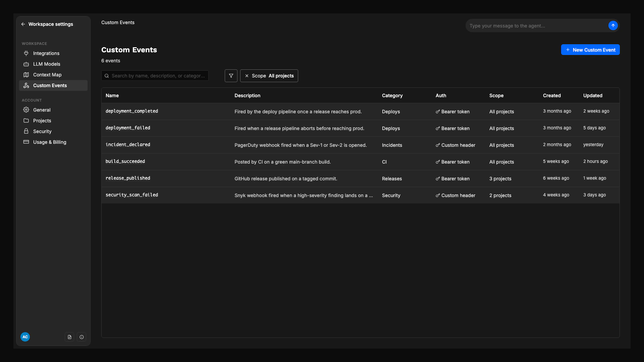Viewport: 644px width, 362px height.
Task: Click the Context Map map icon
Action: tap(26, 75)
